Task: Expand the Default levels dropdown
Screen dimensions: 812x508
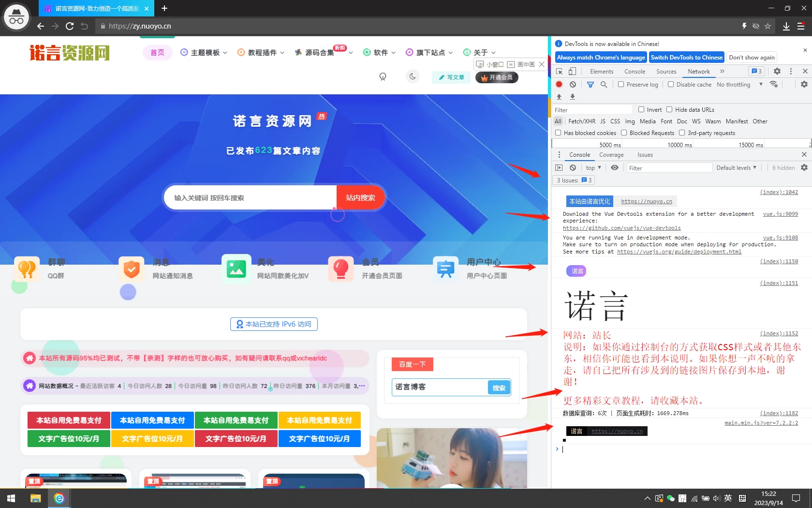Action: tap(736, 167)
